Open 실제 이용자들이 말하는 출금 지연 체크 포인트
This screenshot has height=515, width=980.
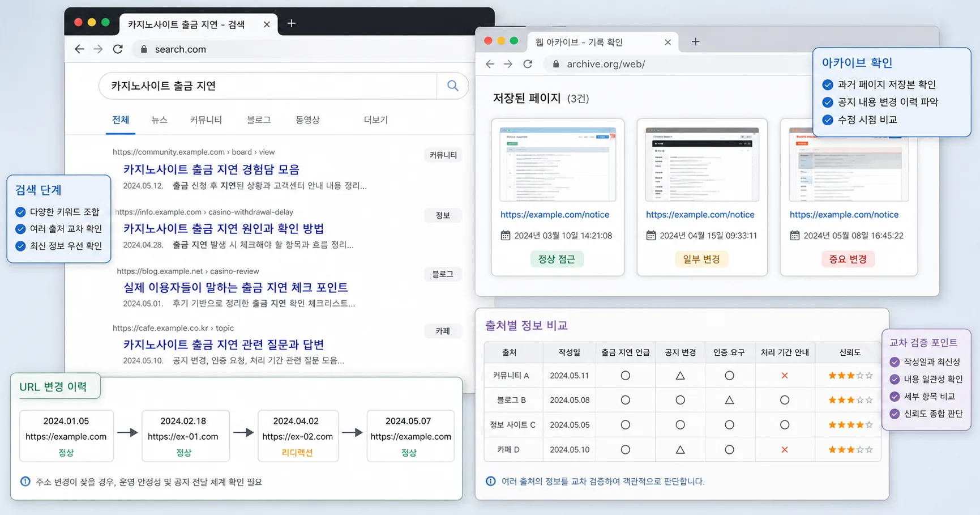(236, 287)
